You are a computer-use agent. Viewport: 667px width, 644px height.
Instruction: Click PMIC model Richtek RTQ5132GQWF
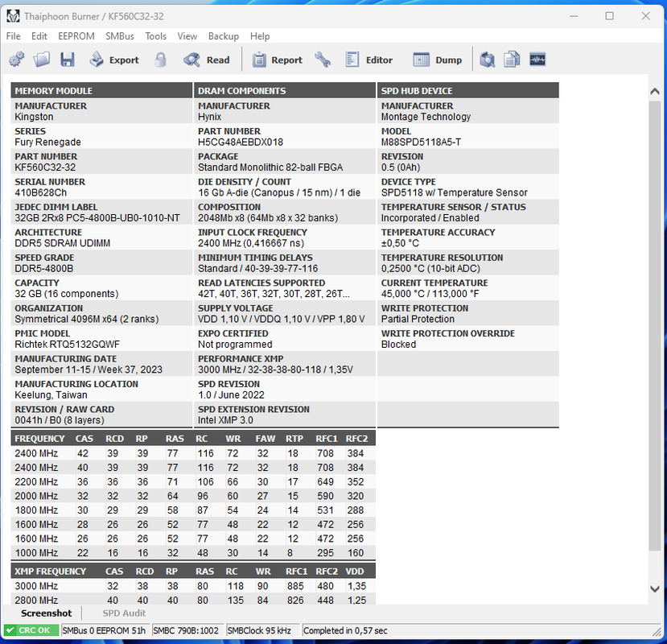click(x=68, y=345)
